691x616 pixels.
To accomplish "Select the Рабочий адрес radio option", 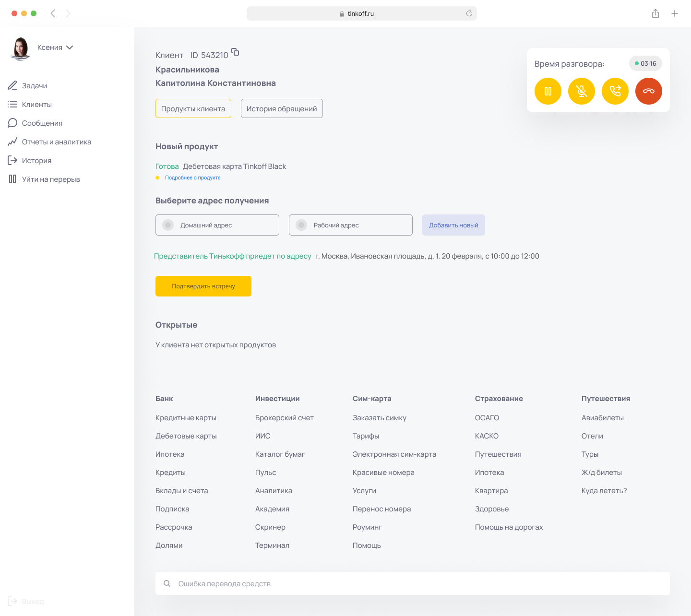I will tap(302, 225).
